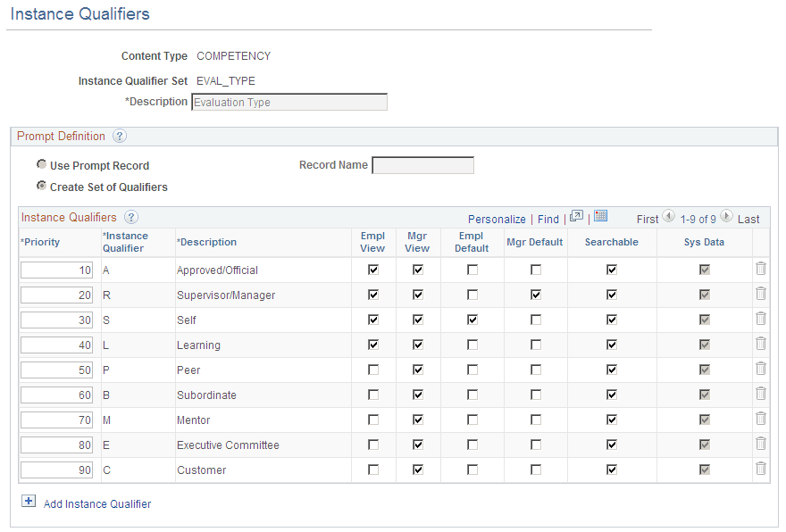This screenshot has width=786, height=532.
Task: Delete the Peer qualifier row
Action: (760, 368)
